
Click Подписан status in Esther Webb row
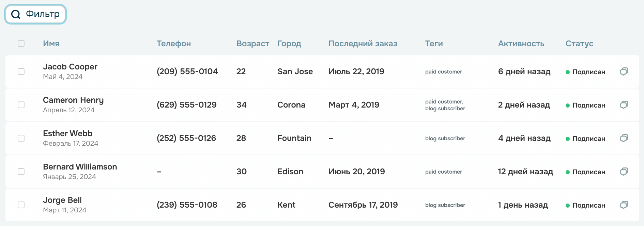click(x=585, y=139)
